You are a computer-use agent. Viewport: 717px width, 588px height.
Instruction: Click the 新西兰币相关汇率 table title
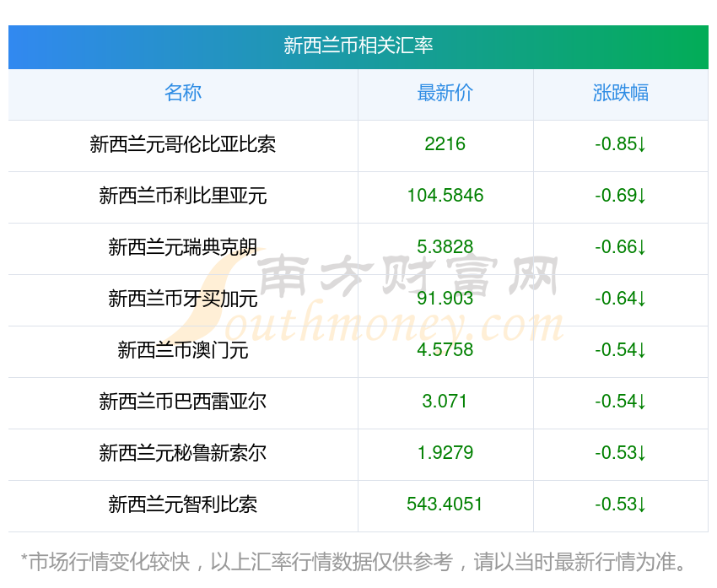click(358, 46)
